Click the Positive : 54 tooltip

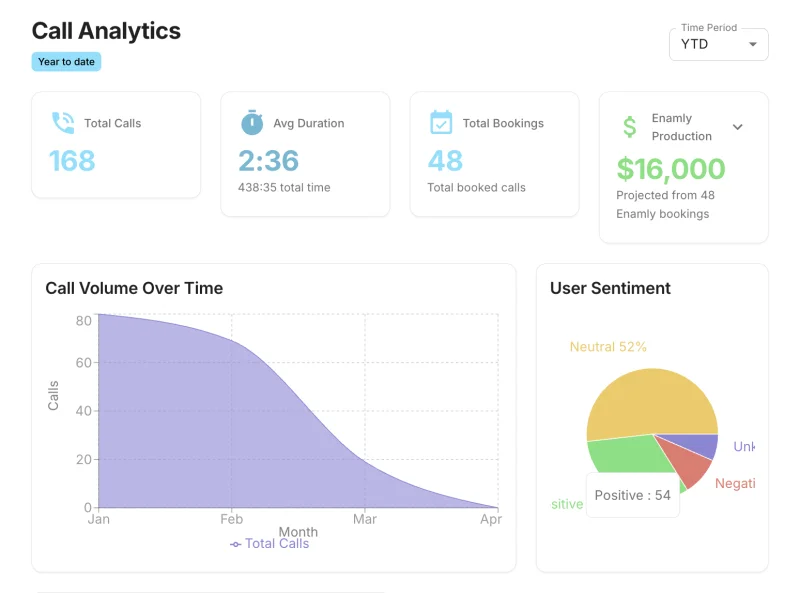632,494
